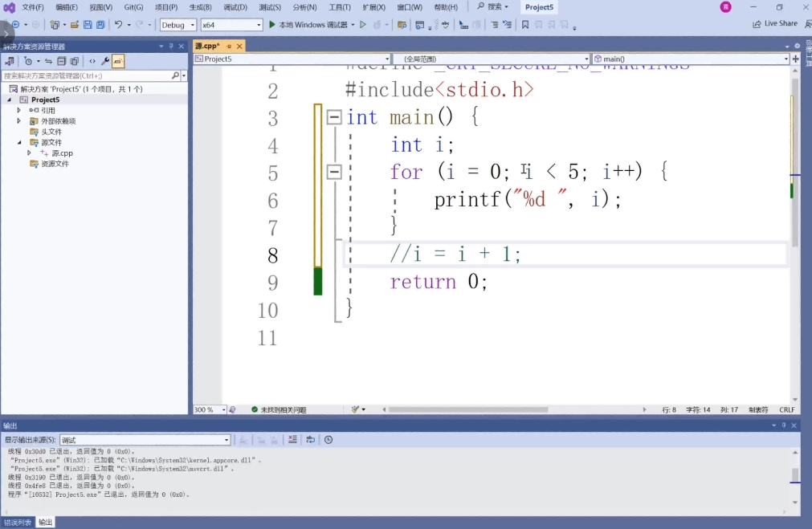Viewport: 812px width, 529px height.
Task: Click the CRLF line ending indicator
Action: pyautogui.click(x=786, y=409)
